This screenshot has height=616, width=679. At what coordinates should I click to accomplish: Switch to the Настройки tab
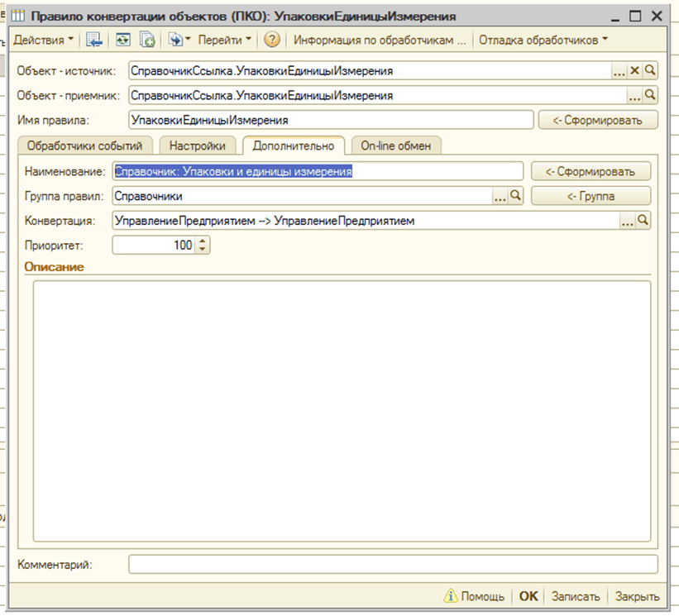tap(198, 146)
